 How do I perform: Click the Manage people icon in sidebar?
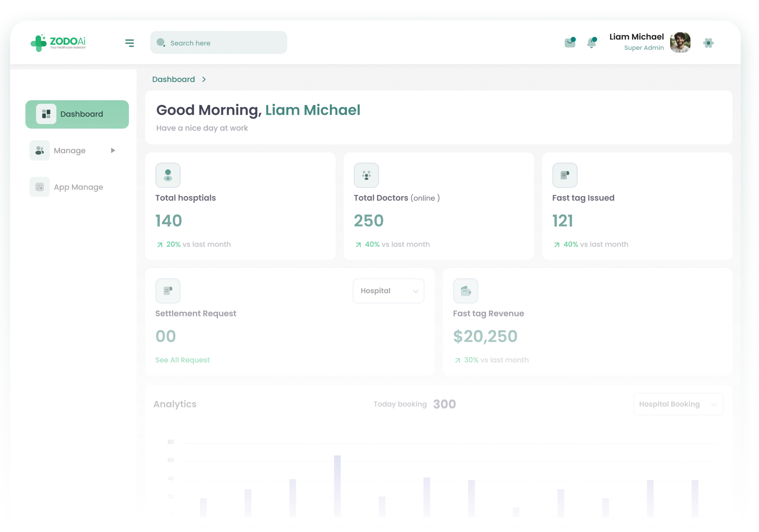pos(39,150)
